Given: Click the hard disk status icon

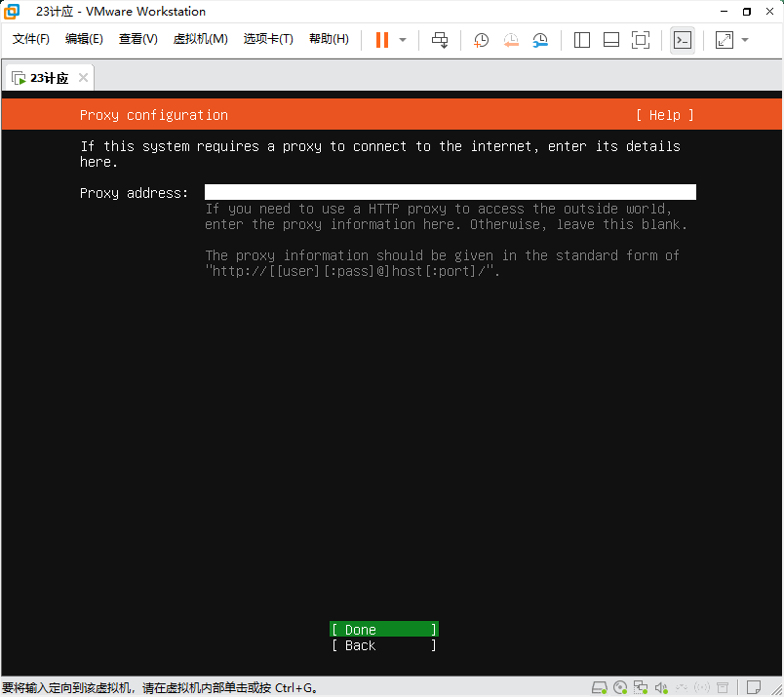Looking at the screenshot, I should [x=600, y=687].
